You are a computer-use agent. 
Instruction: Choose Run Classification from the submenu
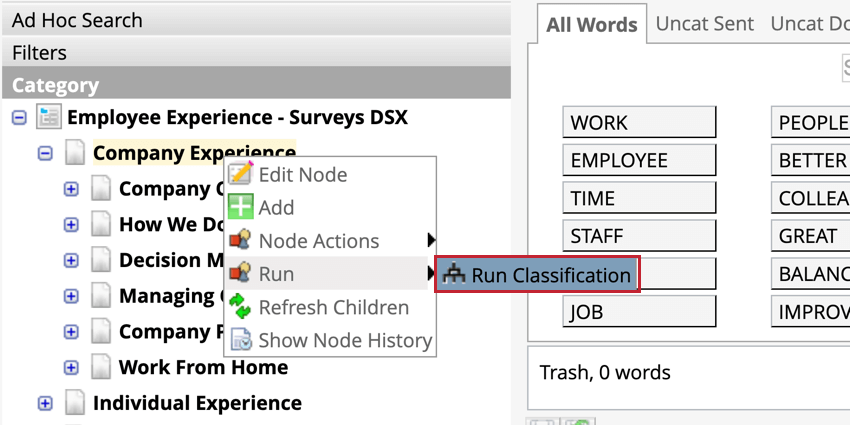pyautogui.click(x=537, y=275)
